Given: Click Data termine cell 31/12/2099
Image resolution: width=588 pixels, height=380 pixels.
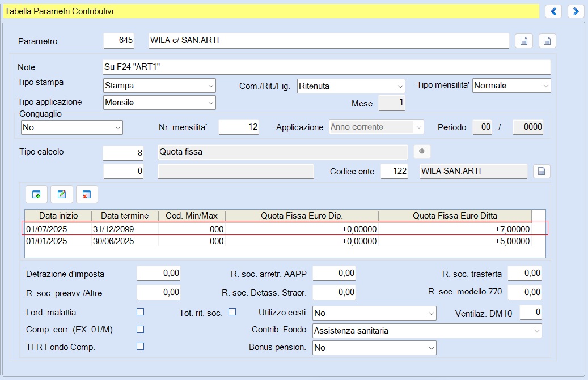Looking at the screenshot, I should point(125,229).
